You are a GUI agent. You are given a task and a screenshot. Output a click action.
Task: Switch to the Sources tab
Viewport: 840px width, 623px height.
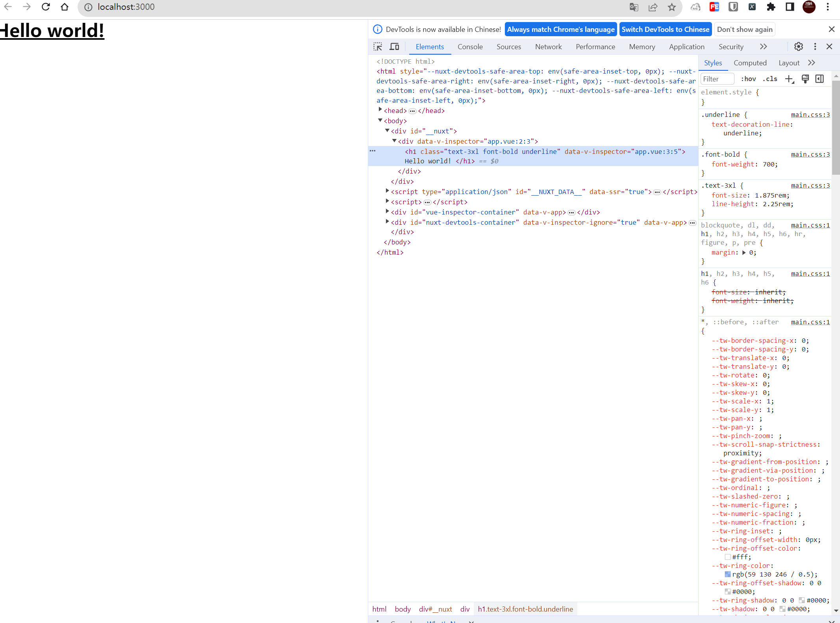tap(508, 46)
